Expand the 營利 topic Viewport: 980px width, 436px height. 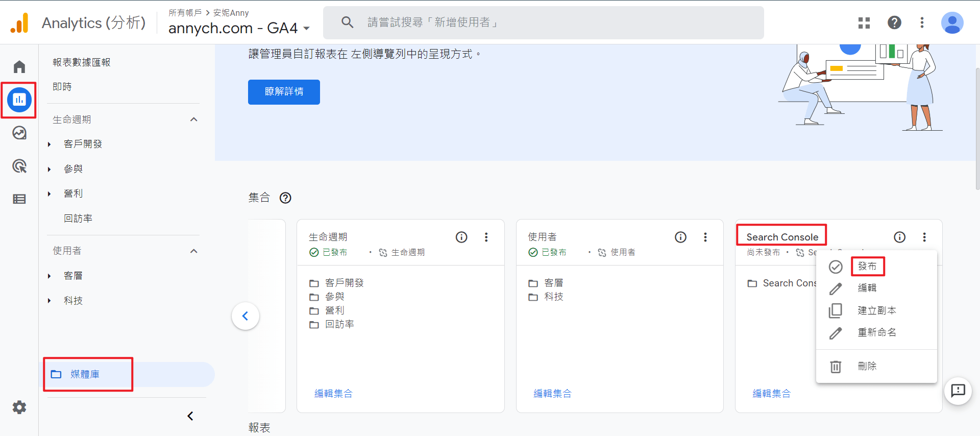pyautogui.click(x=50, y=194)
